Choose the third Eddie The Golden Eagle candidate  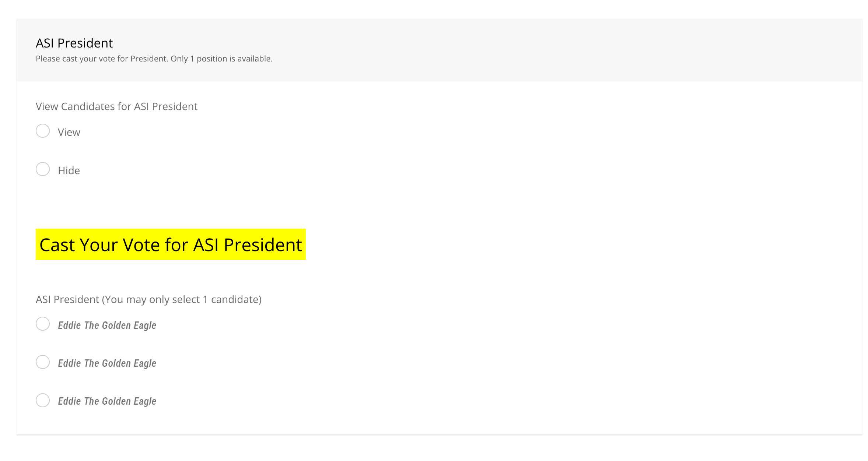click(x=43, y=400)
